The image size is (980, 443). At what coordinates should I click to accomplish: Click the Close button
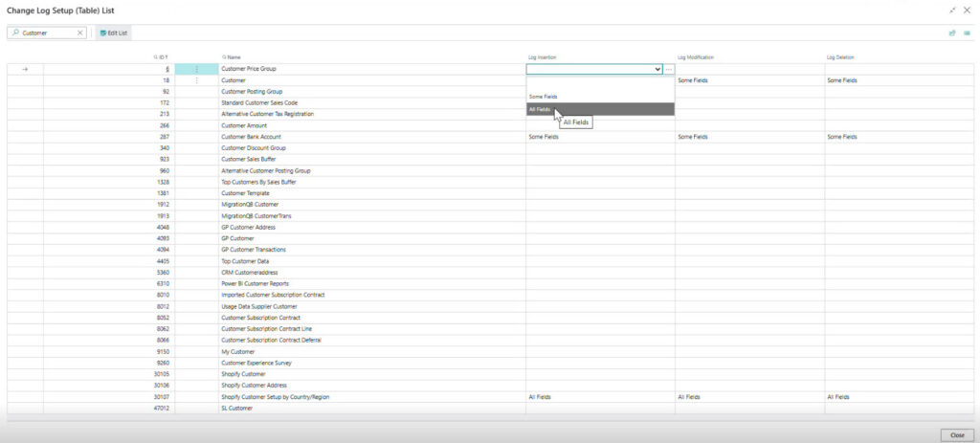pos(957,435)
